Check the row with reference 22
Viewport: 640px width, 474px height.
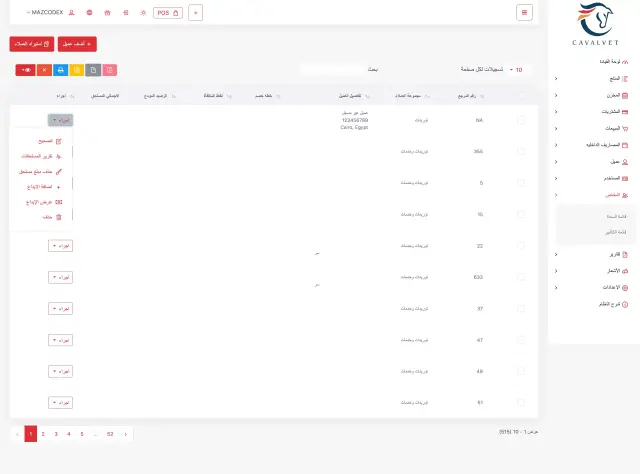pos(521,246)
